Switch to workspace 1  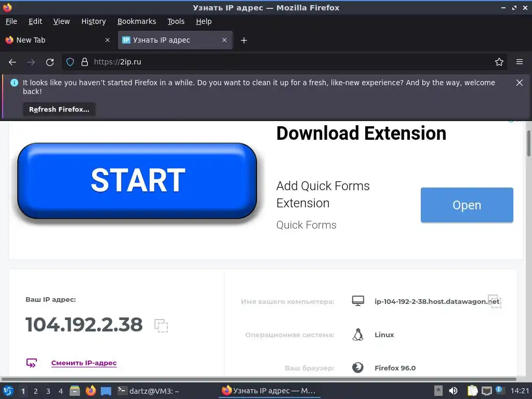pyautogui.click(x=23, y=391)
